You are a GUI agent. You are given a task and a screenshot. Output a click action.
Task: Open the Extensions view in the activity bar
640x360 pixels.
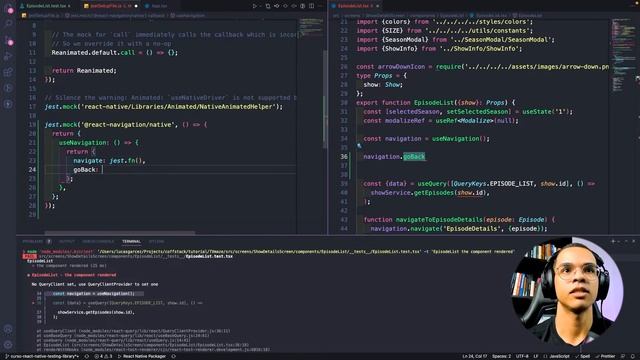pos(8,73)
